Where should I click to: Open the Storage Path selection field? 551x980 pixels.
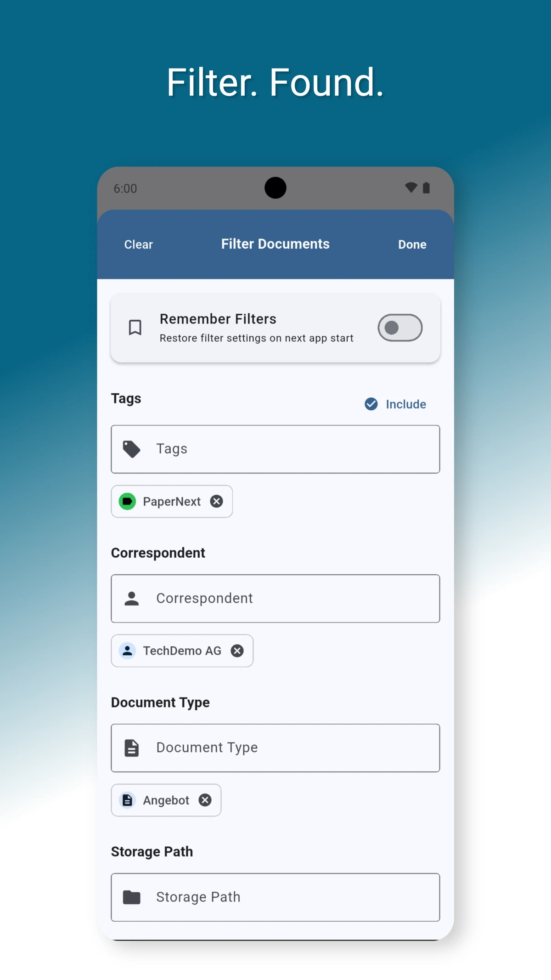click(x=294, y=897)
